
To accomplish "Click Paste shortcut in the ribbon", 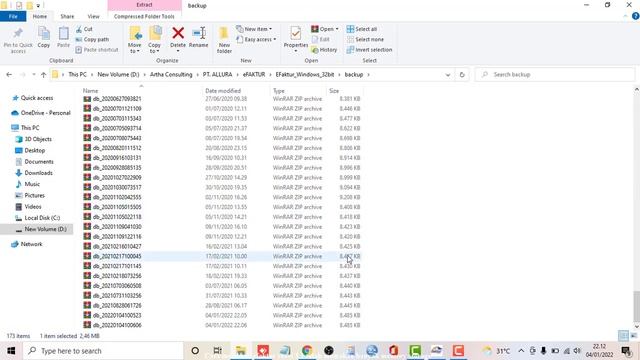I will (x=97, y=50).
